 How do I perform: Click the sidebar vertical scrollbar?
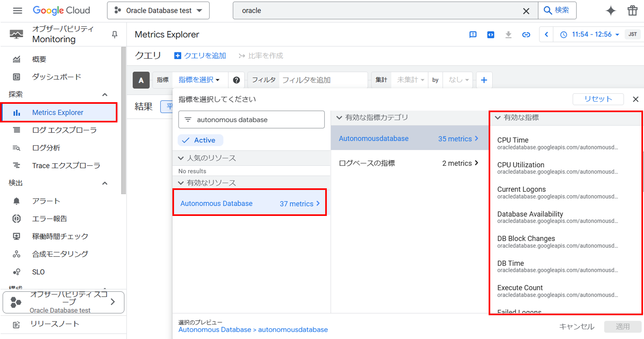(x=124, y=120)
